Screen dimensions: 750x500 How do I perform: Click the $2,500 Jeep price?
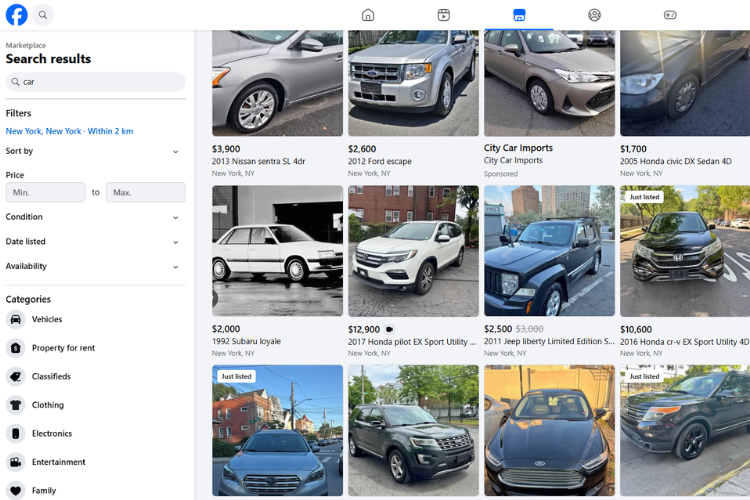(x=498, y=329)
